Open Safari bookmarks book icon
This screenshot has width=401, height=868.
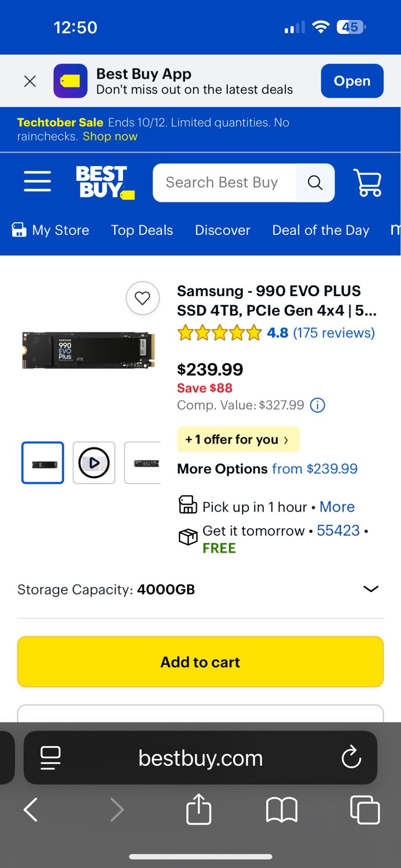(281, 809)
